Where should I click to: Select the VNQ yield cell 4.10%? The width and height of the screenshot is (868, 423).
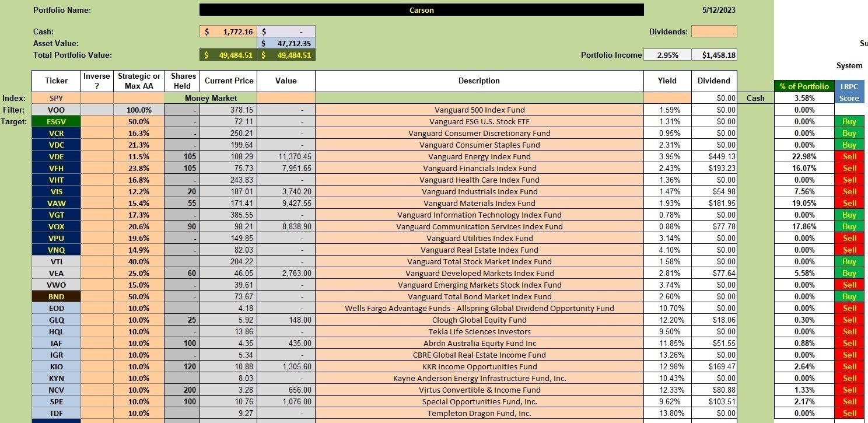click(x=667, y=250)
